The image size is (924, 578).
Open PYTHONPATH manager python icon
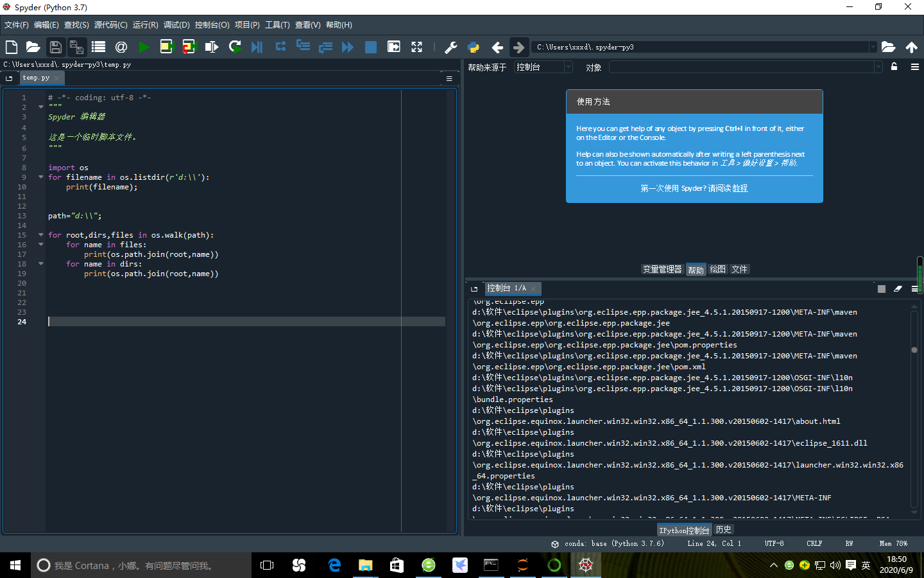(x=474, y=47)
